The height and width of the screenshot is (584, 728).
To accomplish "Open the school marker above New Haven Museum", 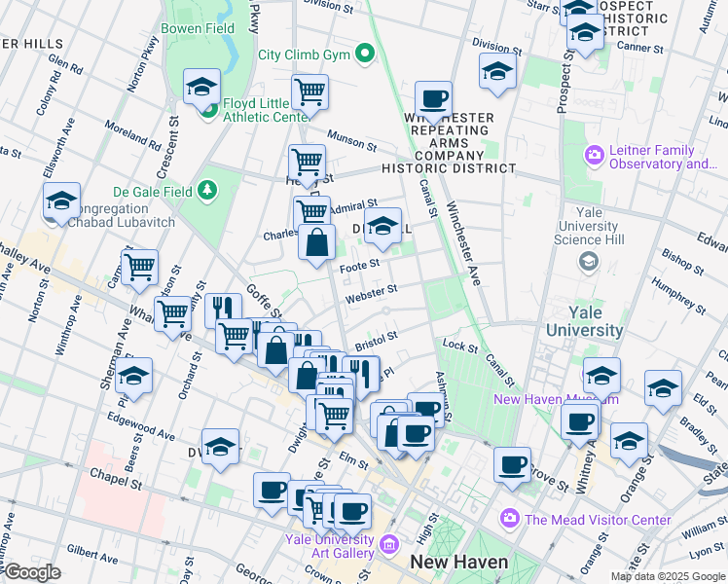I will [x=602, y=378].
